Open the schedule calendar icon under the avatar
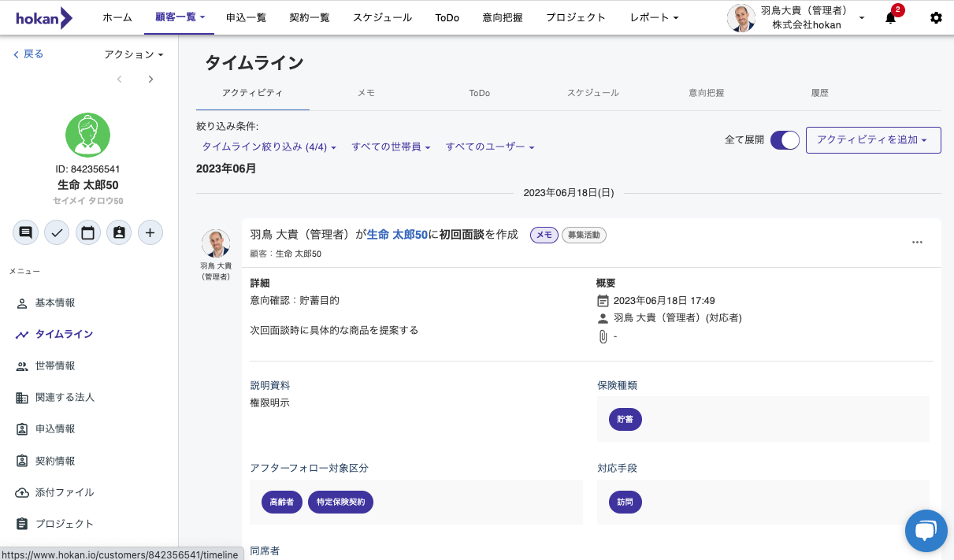The image size is (954, 560). (87, 232)
